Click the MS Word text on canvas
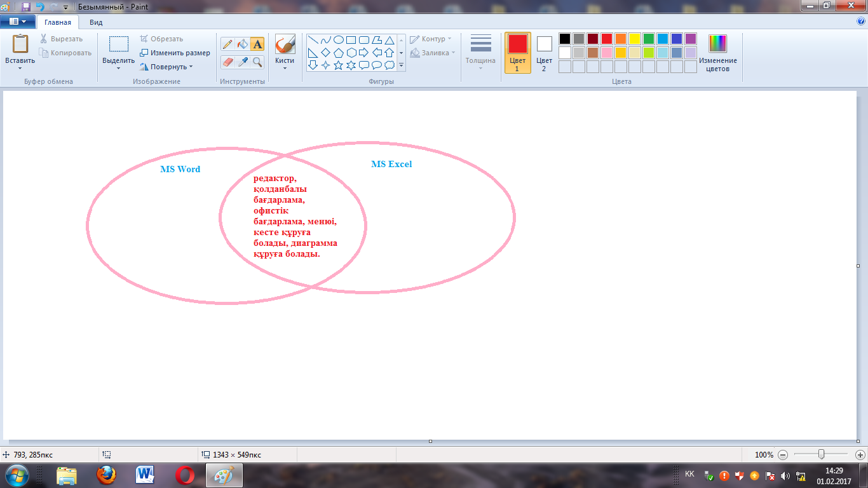The image size is (868, 488). coord(180,169)
